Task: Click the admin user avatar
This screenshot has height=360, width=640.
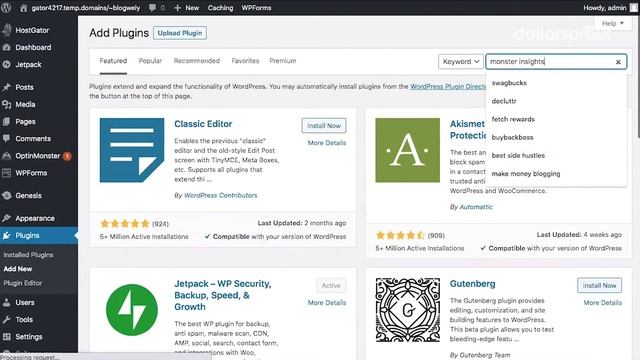Action: click(634, 8)
